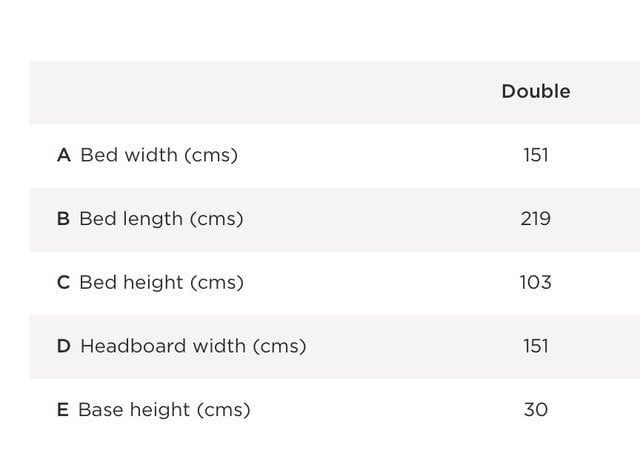Select the letter E row marker

(63, 410)
